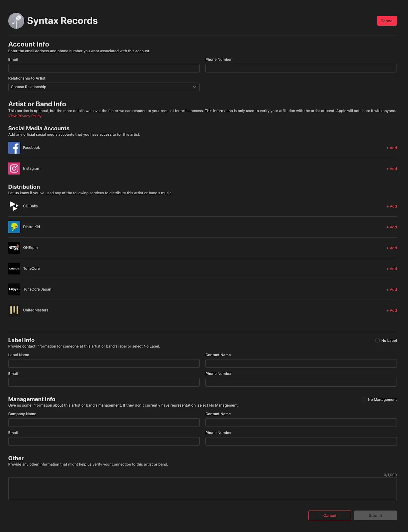This screenshot has width=408, height=532.
Task: Click the TuneCore Japan logo icon
Action: [x=14, y=289]
